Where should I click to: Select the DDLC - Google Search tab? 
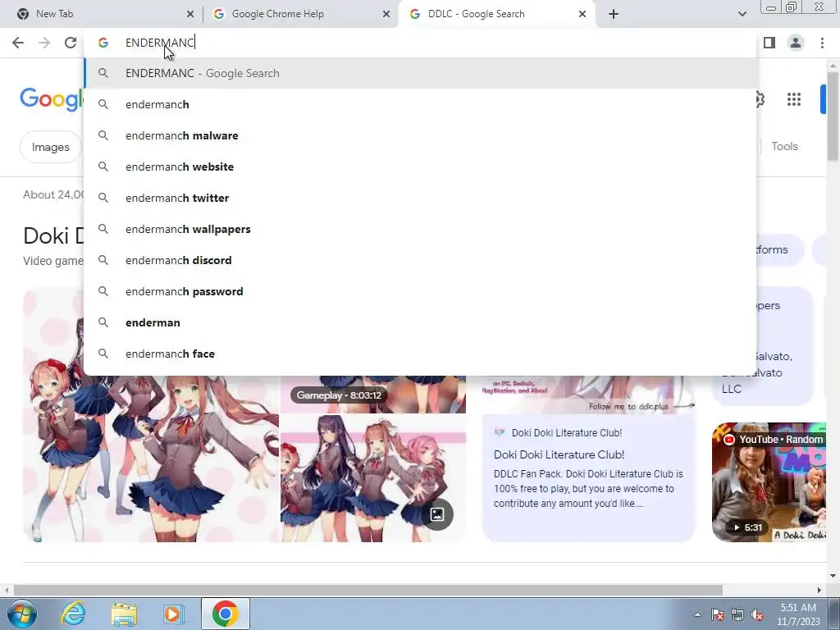pyautogui.click(x=496, y=14)
